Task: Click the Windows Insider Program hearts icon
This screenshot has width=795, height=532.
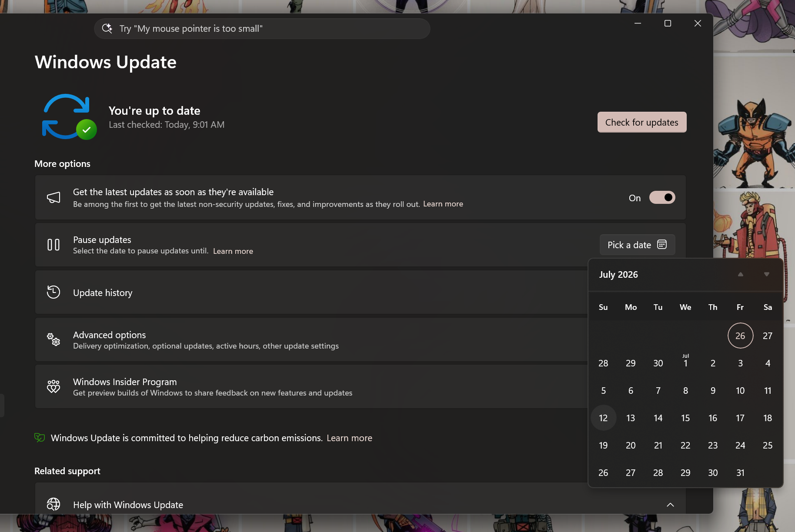Action: [53, 386]
